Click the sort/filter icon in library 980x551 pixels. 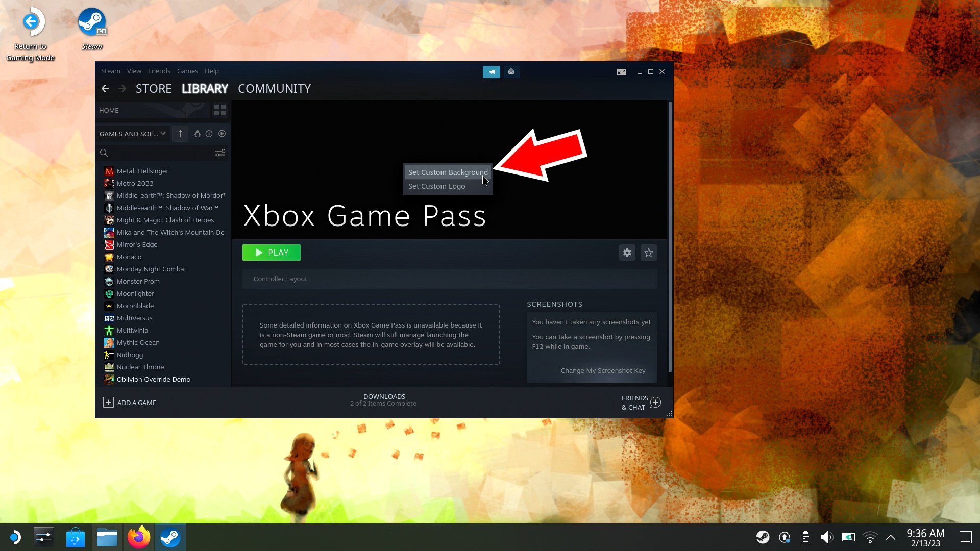pos(220,153)
